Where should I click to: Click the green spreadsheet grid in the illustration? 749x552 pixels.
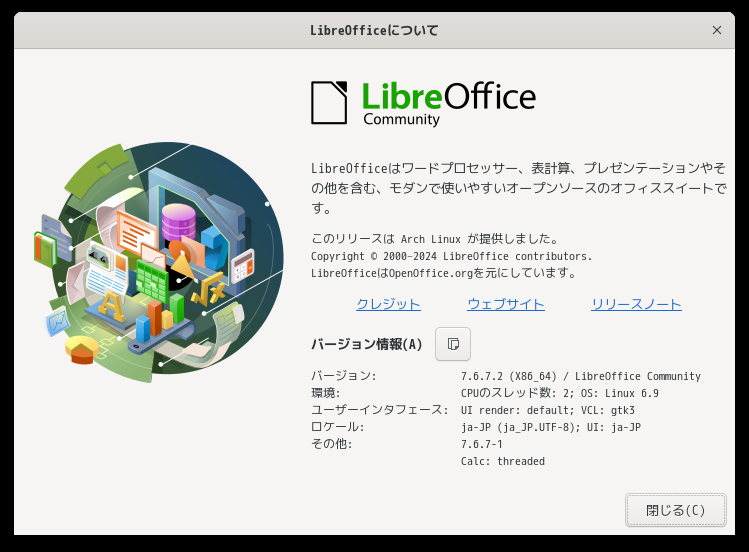[x=152, y=281]
